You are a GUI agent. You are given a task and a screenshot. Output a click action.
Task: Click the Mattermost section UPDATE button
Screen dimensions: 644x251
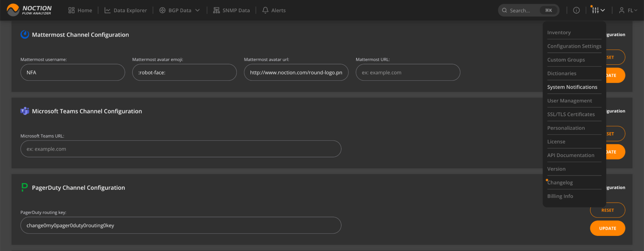click(x=616, y=75)
